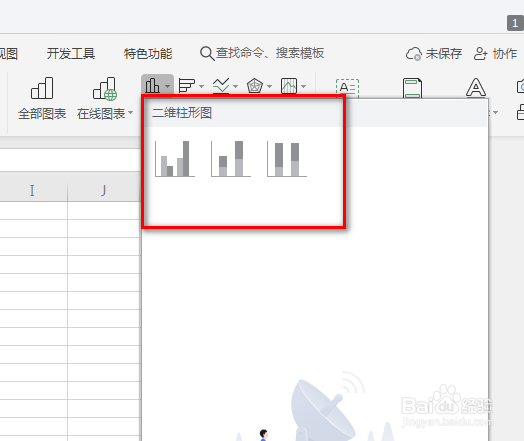The height and width of the screenshot is (441, 524).
Task: Expand the bar chart dropdown arrow
Action: pos(202,86)
